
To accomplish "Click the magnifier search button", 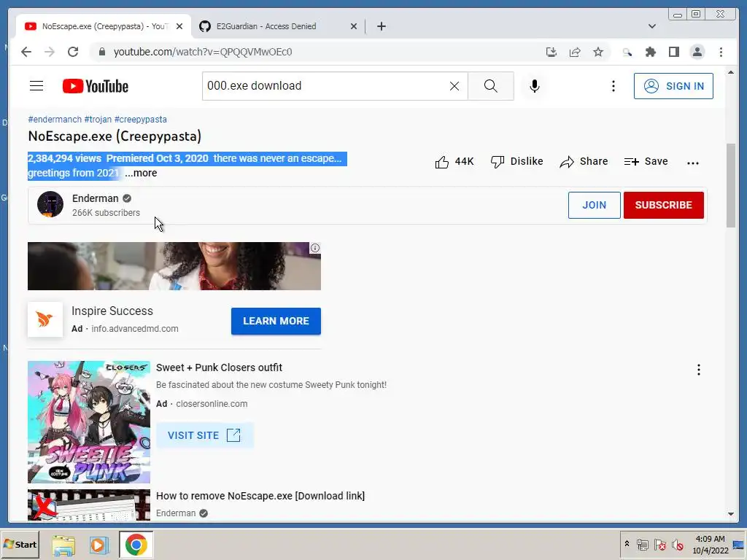I will click(491, 86).
